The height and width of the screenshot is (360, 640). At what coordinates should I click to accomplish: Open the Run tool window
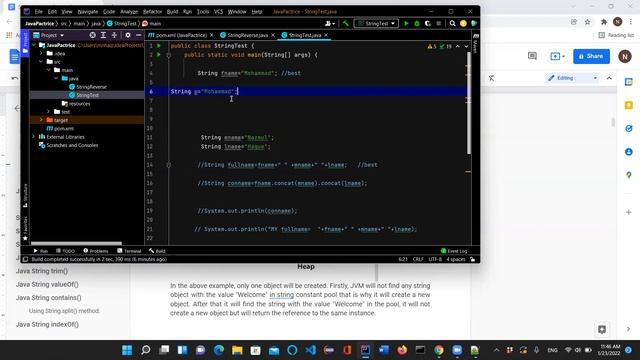click(x=41, y=251)
